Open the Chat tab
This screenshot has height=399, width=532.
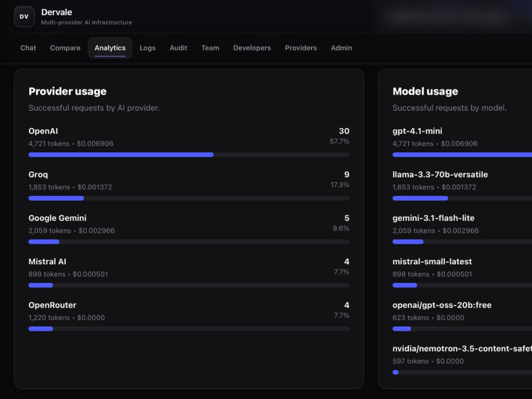[28, 48]
